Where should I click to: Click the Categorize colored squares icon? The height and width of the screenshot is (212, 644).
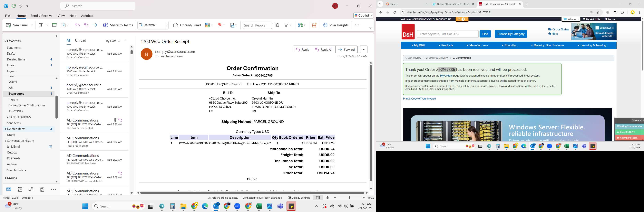pyautogui.click(x=207, y=25)
